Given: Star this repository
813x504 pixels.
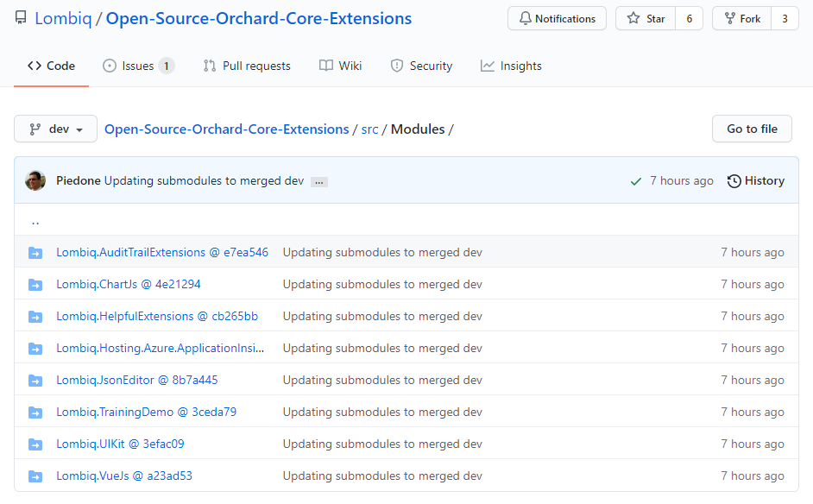Looking at the screenshot, I should [x=646, y=19].
